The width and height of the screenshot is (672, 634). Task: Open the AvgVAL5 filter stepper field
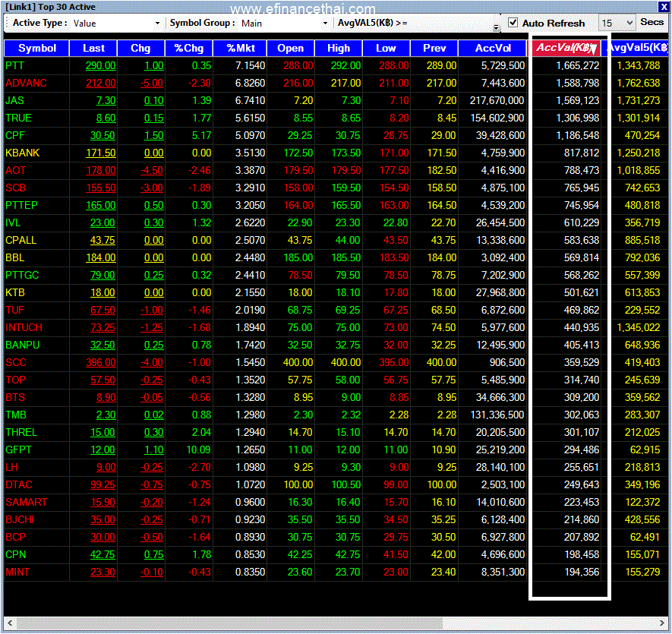tap(497, 28)
